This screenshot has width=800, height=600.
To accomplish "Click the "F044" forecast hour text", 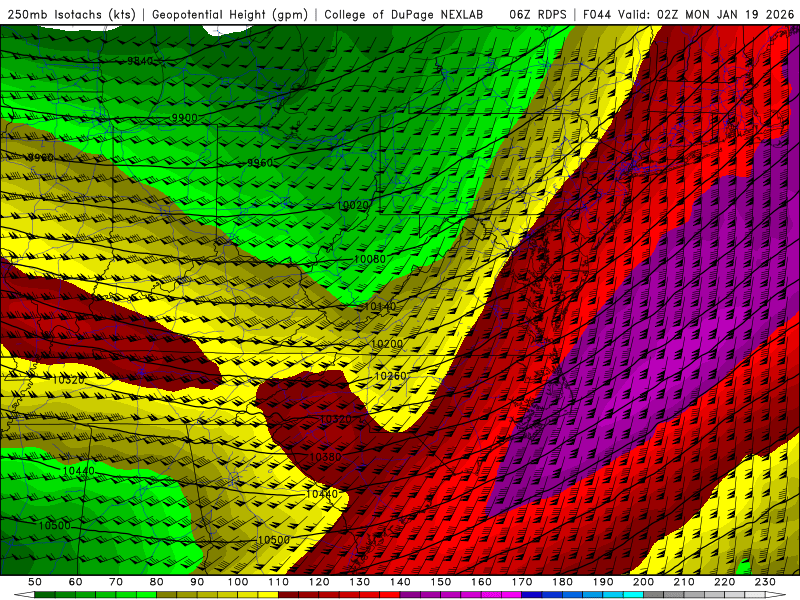I will click(597, 15).
